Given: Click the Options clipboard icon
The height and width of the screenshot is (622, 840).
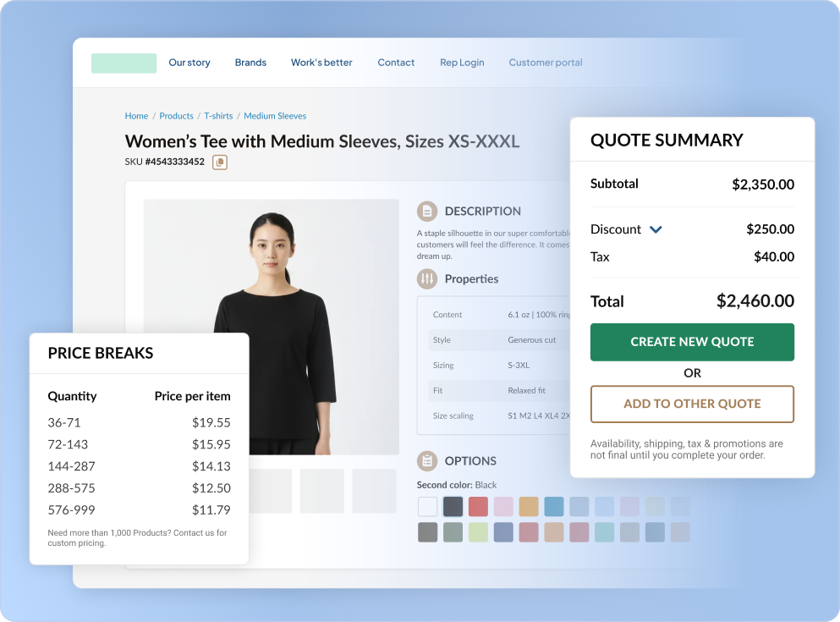Looking at the screenshot, I should click(x=427, y=460).
